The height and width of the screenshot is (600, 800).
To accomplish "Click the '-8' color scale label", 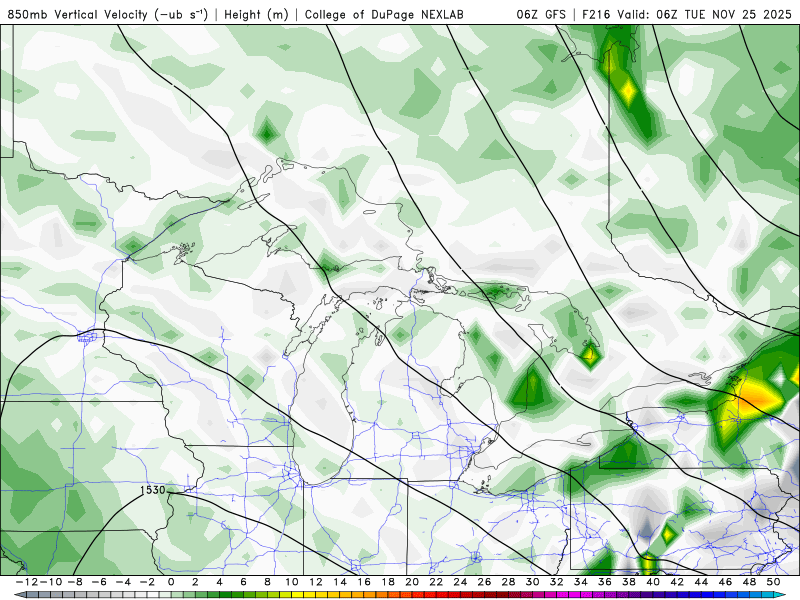I will pyautogui.click(x=76, y=582).
